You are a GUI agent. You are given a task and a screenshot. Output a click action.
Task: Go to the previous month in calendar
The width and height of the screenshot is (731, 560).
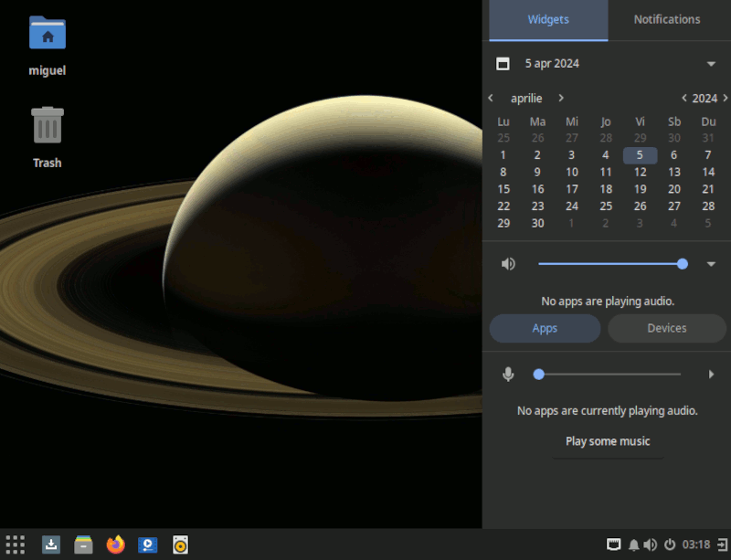491,98
